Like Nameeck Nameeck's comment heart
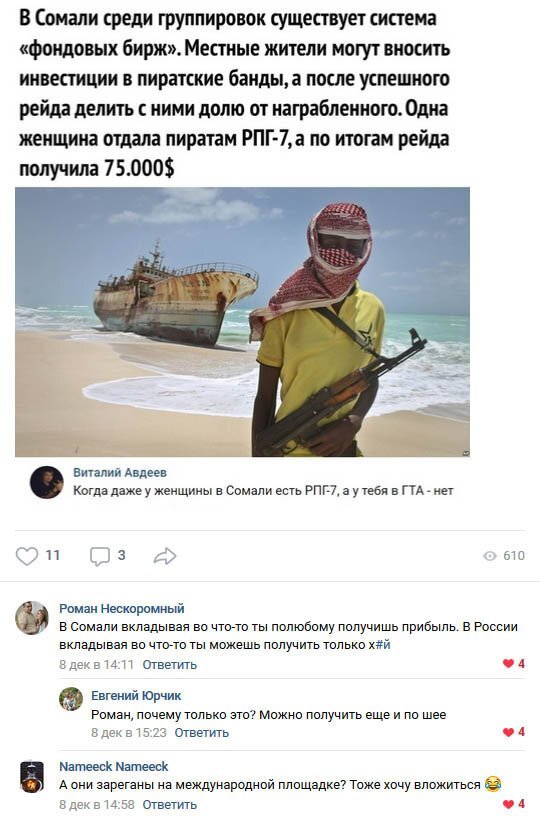This screenshot has width=540, height=816. tap(508, 804)
